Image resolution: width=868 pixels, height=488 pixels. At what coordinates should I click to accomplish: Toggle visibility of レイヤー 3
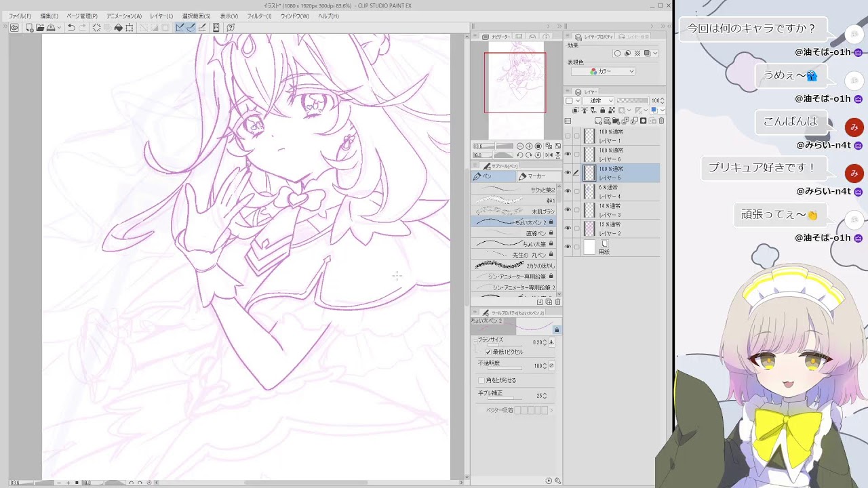click(568, 210)
